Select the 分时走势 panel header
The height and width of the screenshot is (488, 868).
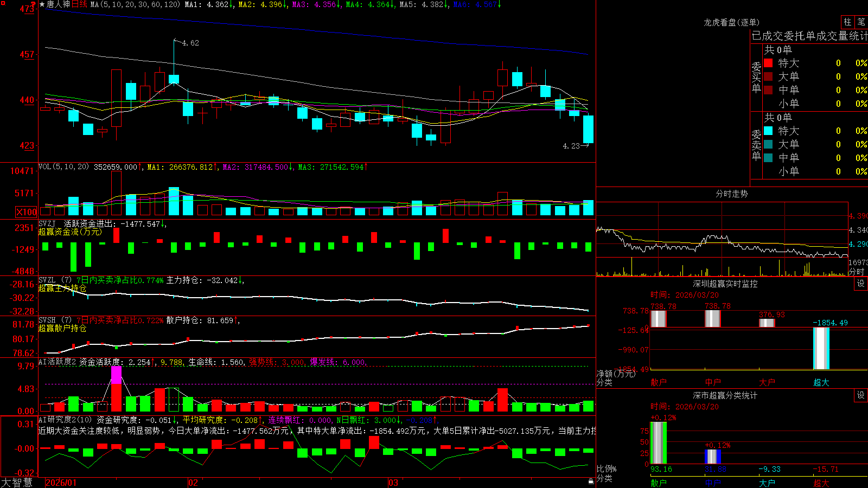pos(731,194)
